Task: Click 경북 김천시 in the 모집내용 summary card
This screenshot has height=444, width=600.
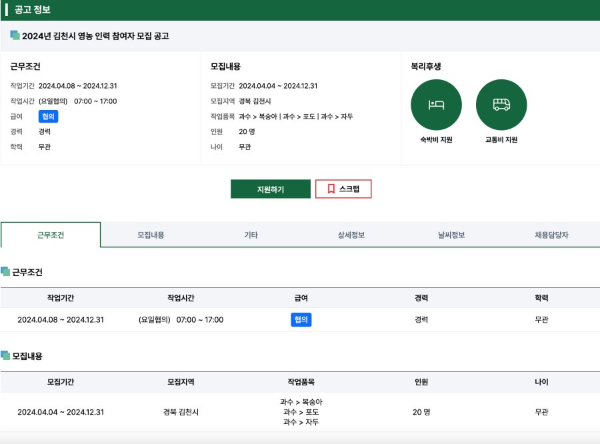Action: point(255,101)
